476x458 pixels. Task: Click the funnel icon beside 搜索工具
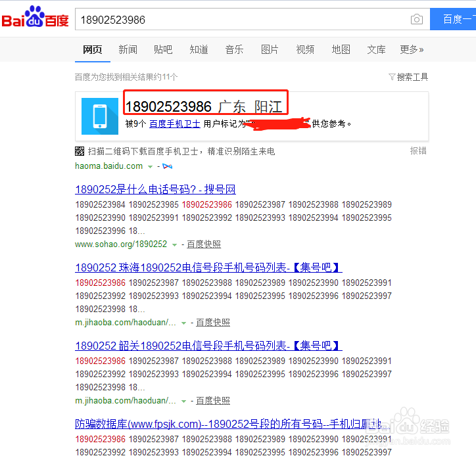coord(392,77)
